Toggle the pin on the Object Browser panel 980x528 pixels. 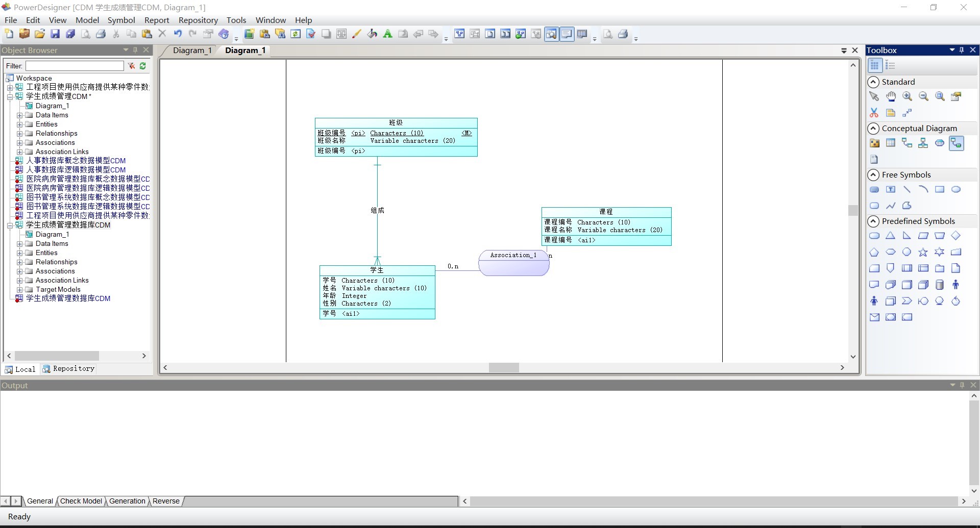tap(135, 50)
